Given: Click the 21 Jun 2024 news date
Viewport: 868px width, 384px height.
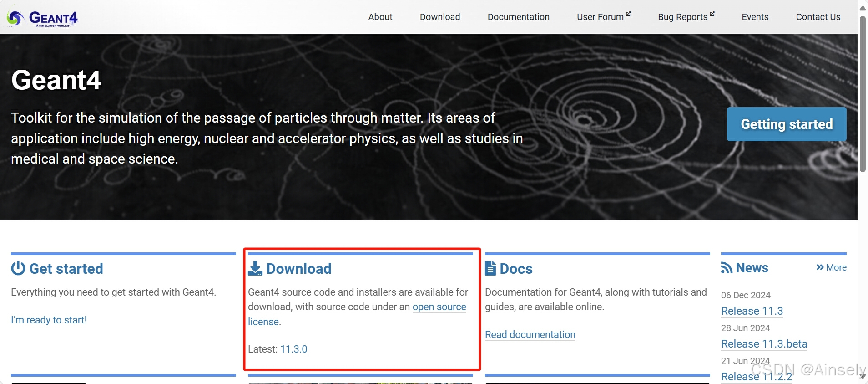Looking at the screenshot, I should click(x=746, y=361).
